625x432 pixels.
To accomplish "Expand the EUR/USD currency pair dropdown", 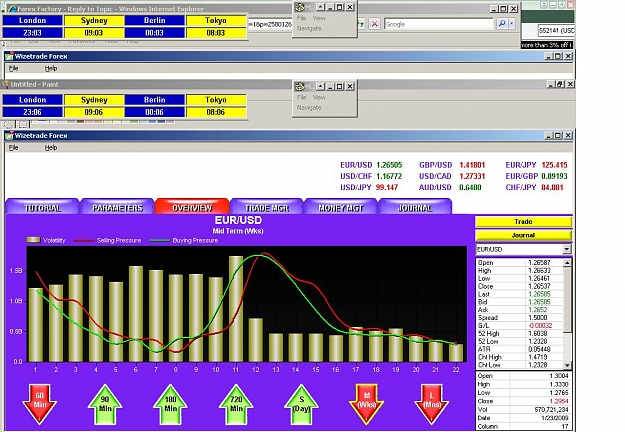I will [x=567, y=249].
